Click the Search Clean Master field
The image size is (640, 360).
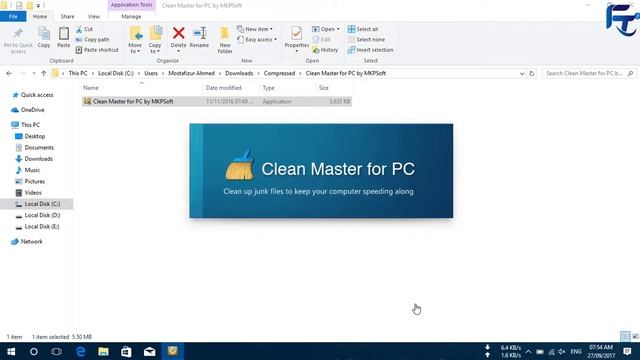[x=589, y=73]
